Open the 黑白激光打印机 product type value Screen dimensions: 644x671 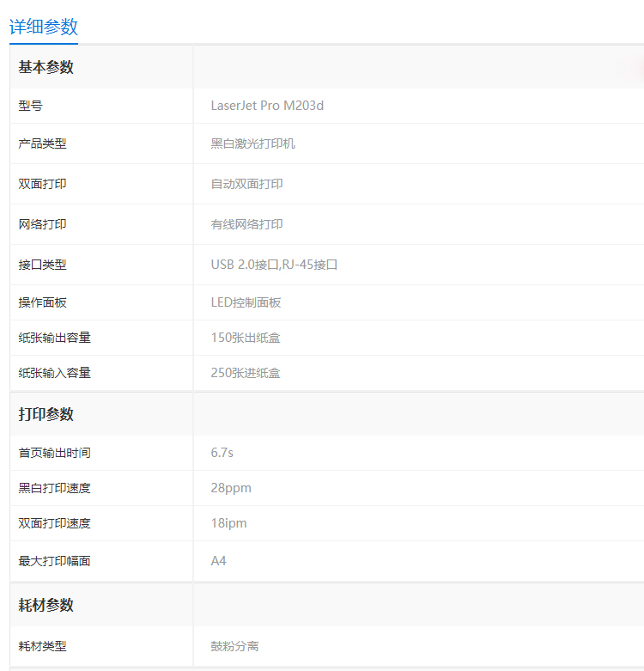coord(252,143)
